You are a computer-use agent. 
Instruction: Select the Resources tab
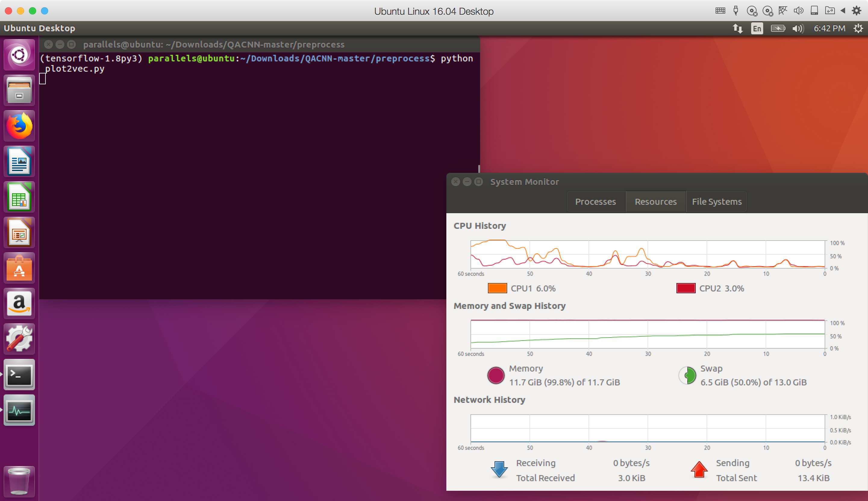pos(655,202)
